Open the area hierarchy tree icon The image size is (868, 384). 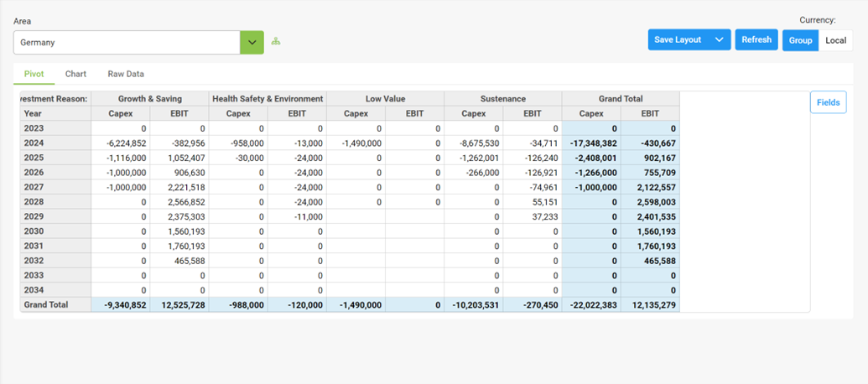(276, 41)
